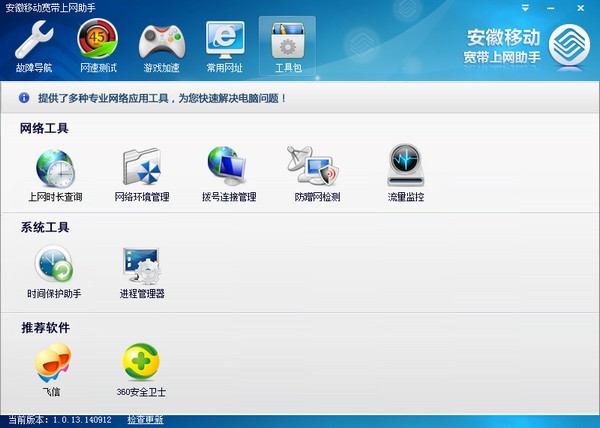The image size is (600, 428).
Task: Open the 上网时长查询 tool
Action: (55, 176)
